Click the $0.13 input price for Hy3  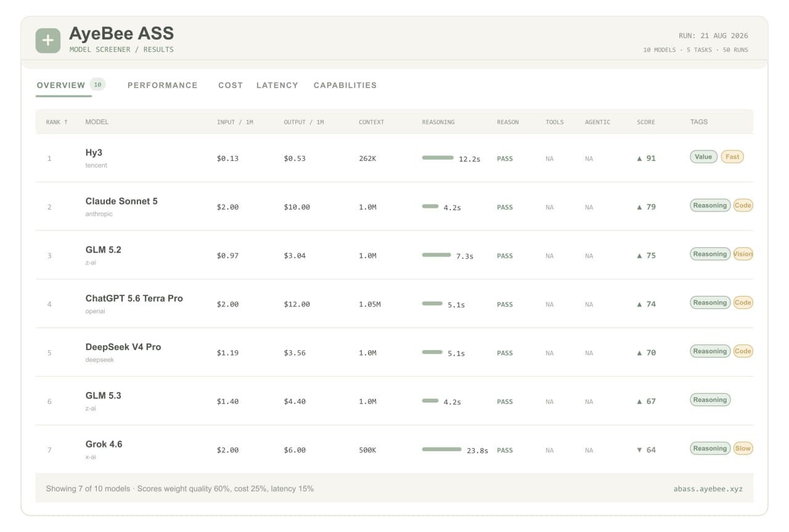pos(227,158)
